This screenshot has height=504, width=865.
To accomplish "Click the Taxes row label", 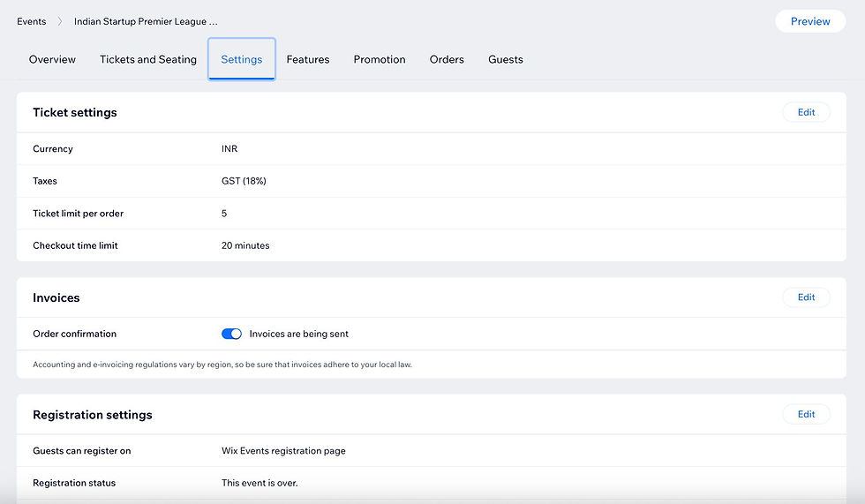I will click(45, 181).
